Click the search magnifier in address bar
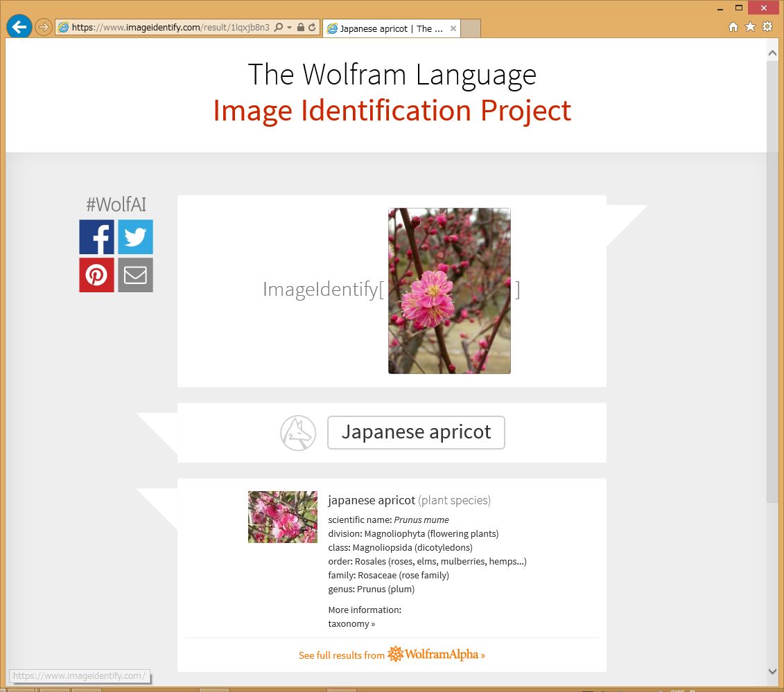This screenshot has width=784, height=692. click(x=279, y=27)
